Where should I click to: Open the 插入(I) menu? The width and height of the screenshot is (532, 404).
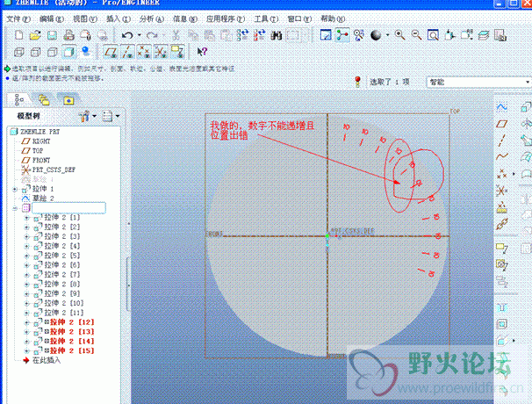118,19
